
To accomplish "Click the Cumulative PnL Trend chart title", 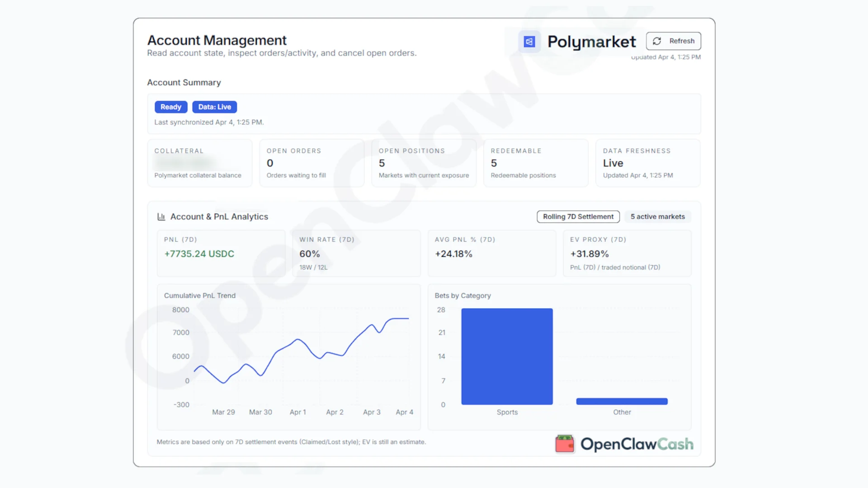I will pyautogui.click(x=200, y=296).
